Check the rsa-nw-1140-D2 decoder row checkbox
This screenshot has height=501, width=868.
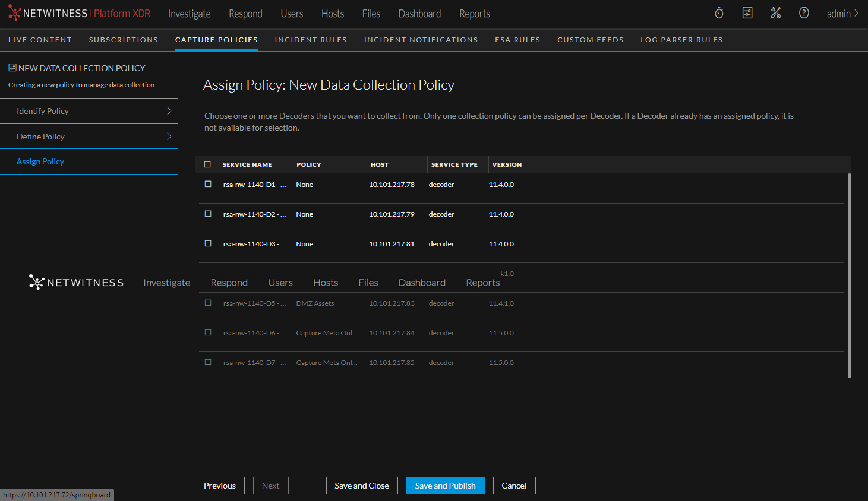pos(208,214)
